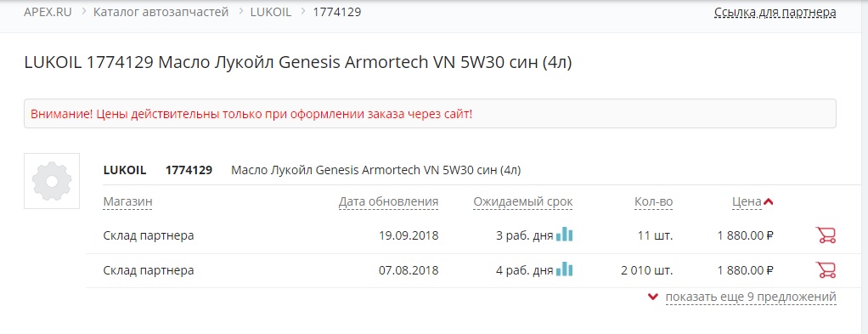Click the red sort arrow beside Цена
This screenshot has width=868, height=334.
click(768, 202)
